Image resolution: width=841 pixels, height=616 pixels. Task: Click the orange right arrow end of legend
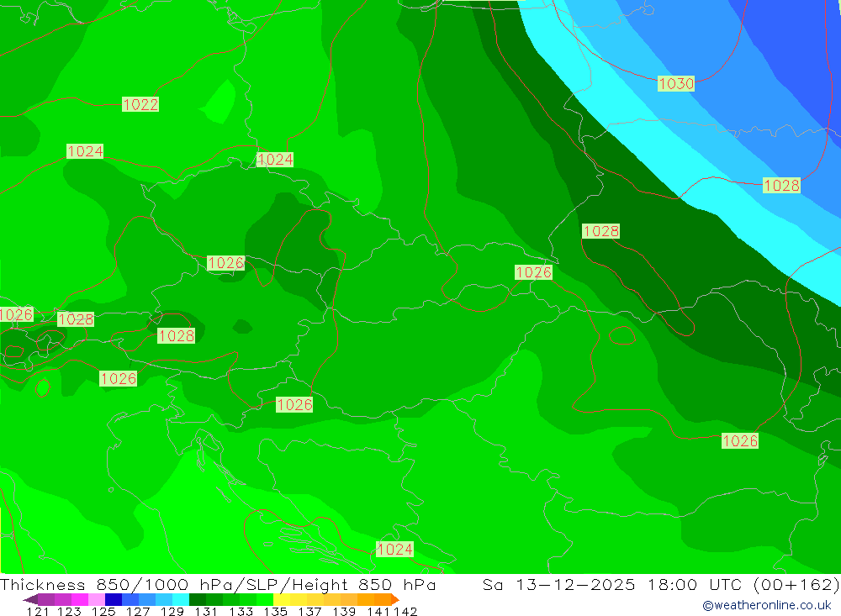pos(395,599)
